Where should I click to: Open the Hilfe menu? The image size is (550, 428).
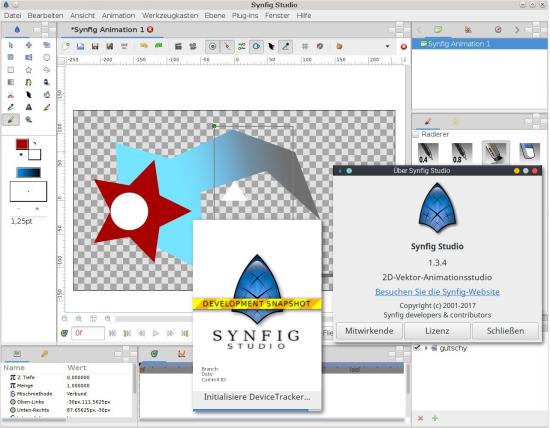(x=304, y=15)
